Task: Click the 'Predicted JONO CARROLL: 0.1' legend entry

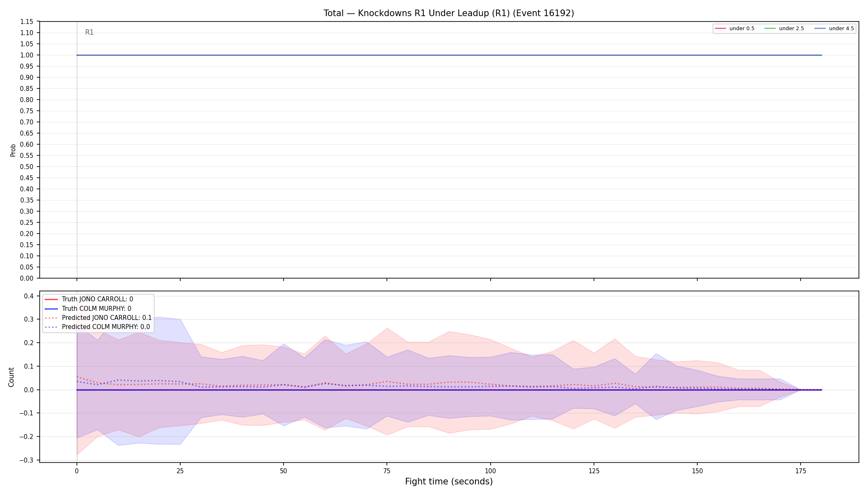Action: click(98, 318)
